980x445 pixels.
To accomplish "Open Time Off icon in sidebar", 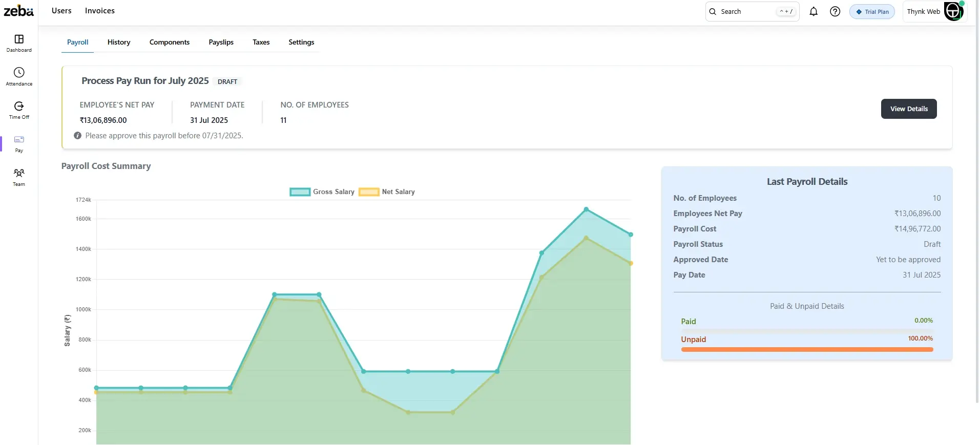I will (x=19, y=106).
